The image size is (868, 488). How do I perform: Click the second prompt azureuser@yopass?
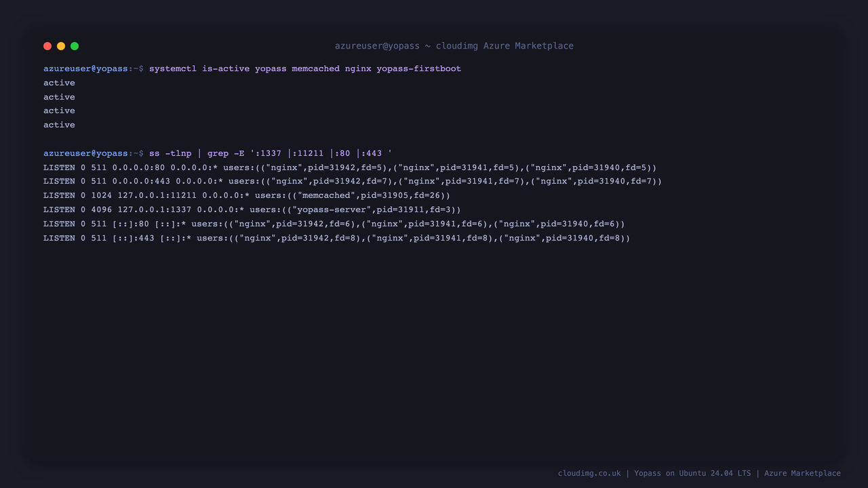(85, 153)
